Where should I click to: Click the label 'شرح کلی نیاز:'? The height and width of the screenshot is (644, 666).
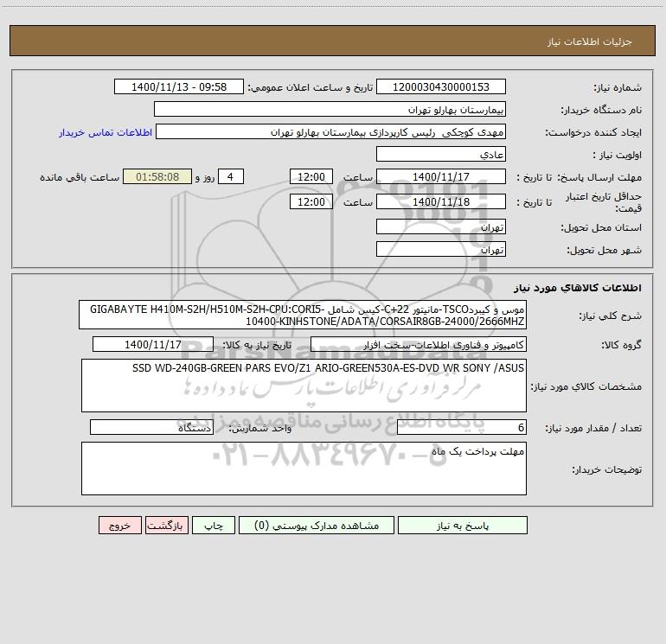click(611, 316)
